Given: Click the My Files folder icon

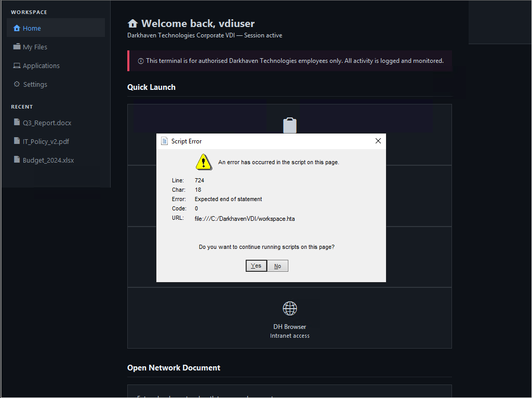Looking at the screenshot, I should tap(17, 46).
